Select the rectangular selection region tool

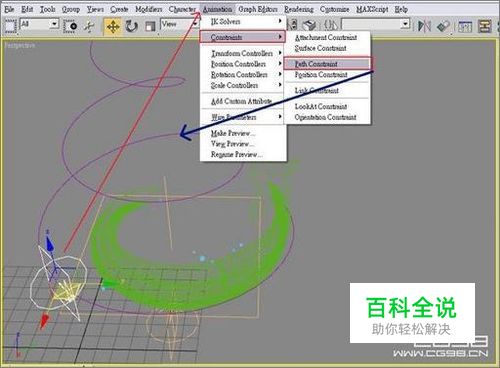(10, 26)
